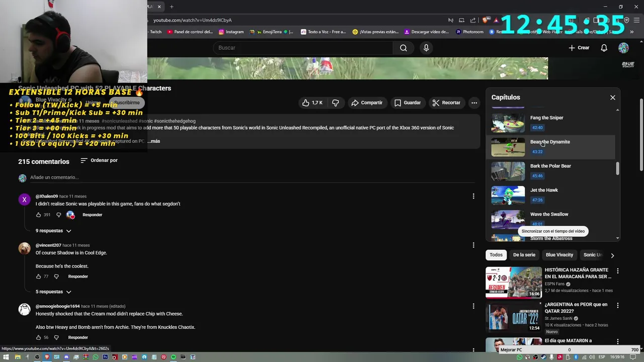
Task: Open Spotify from the taskbar
Action: tap(174, 357)
